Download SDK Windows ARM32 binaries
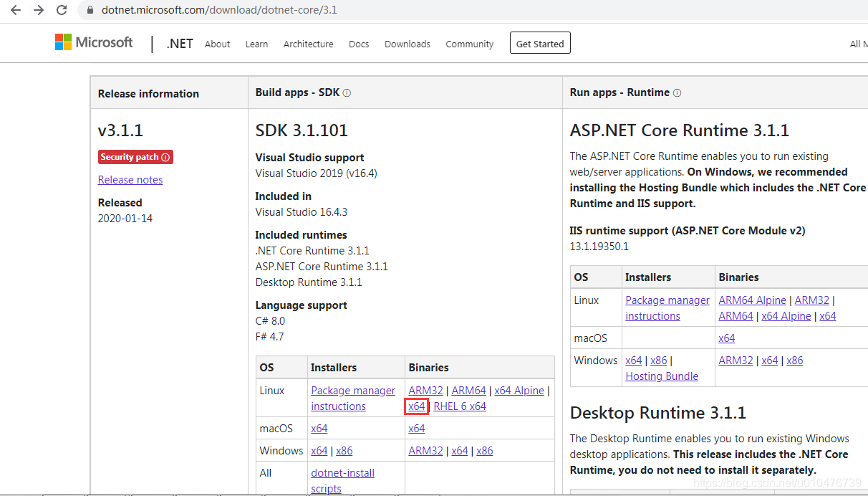Viewport: 868px width, 496px height. tap(425, 451)
